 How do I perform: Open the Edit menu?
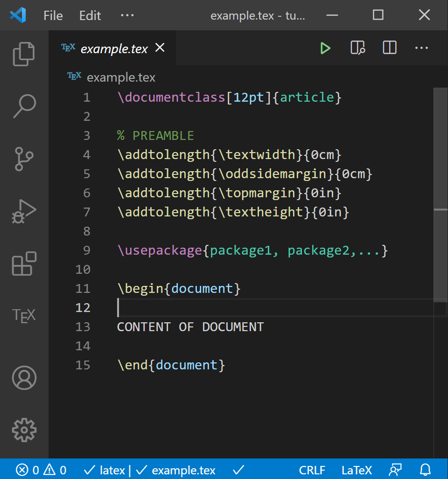[x=90, y=15]
